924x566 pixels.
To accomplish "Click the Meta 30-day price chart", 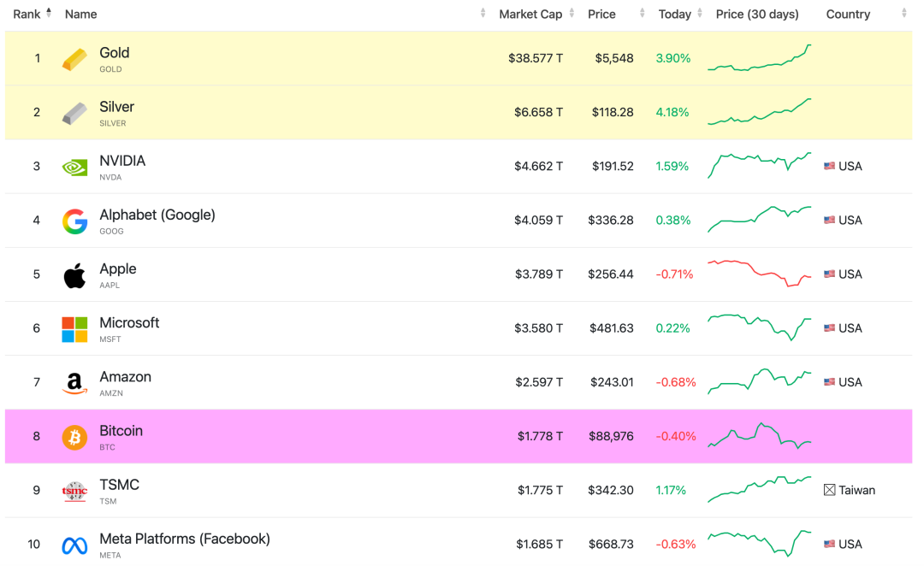I will (760, 544).
